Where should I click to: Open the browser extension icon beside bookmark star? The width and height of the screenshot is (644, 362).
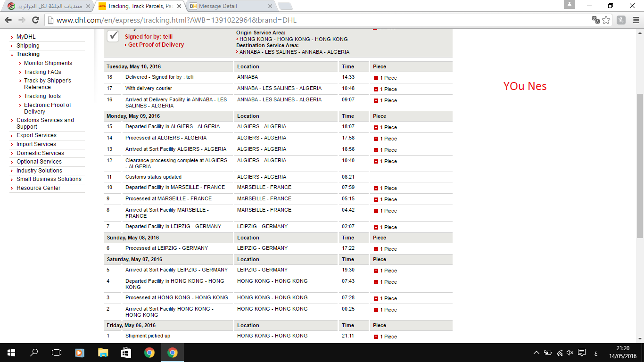621,20
